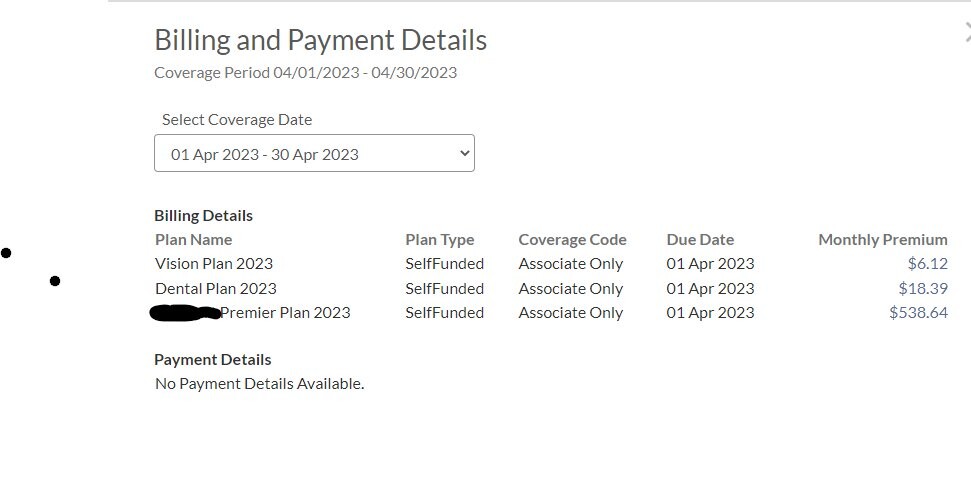The height and width of the screenshot is (480, 971).
Task: Click the Due Date column header
Action: coord(700,240)
